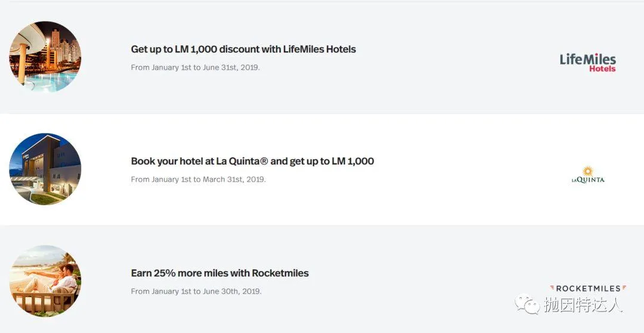Click the La Quinta sunburst icon
Viewport: 644px width, 333px height.
coord(588,171)
